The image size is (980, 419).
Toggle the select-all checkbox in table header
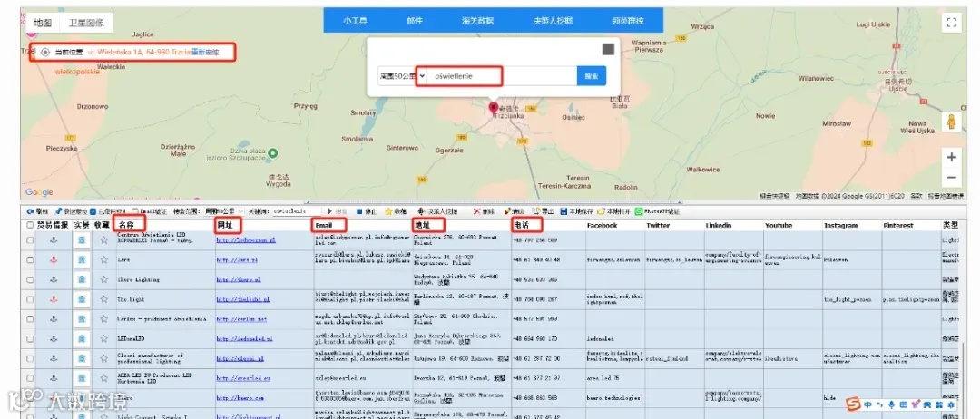[x=30, y=225]
